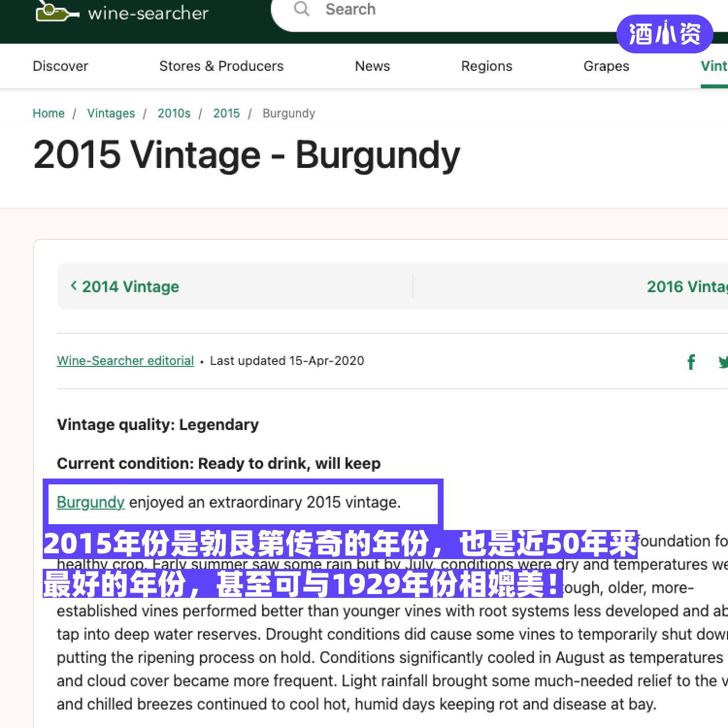
Task: Click the magnifying glass search icon
Action: pos(301,9)
